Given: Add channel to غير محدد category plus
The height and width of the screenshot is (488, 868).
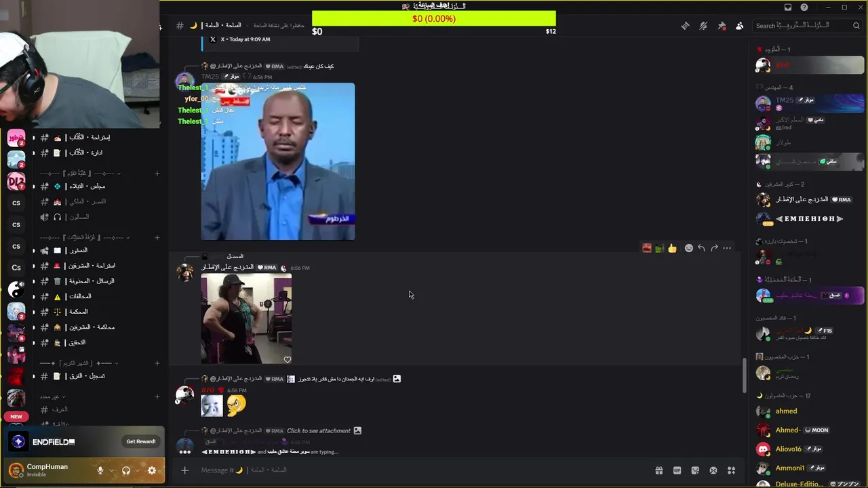Looking at the screenshot, I should 157,396.
